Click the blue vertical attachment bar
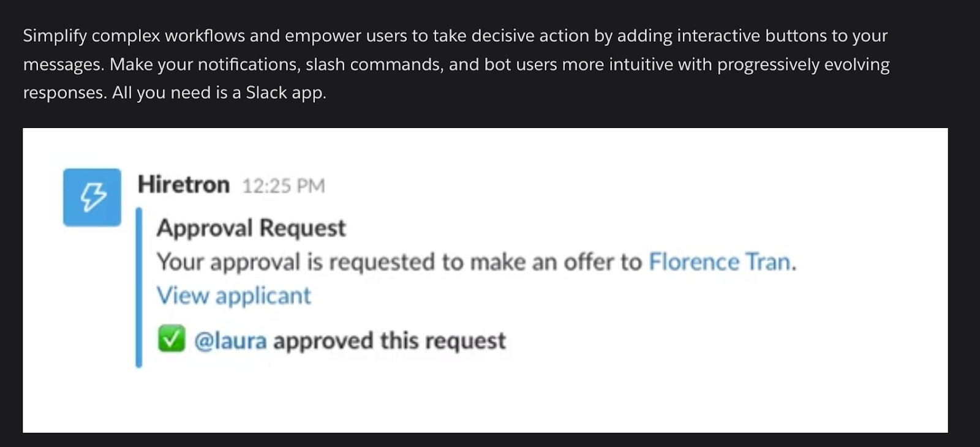Screen dimensions: 980x447 [139, 288]
